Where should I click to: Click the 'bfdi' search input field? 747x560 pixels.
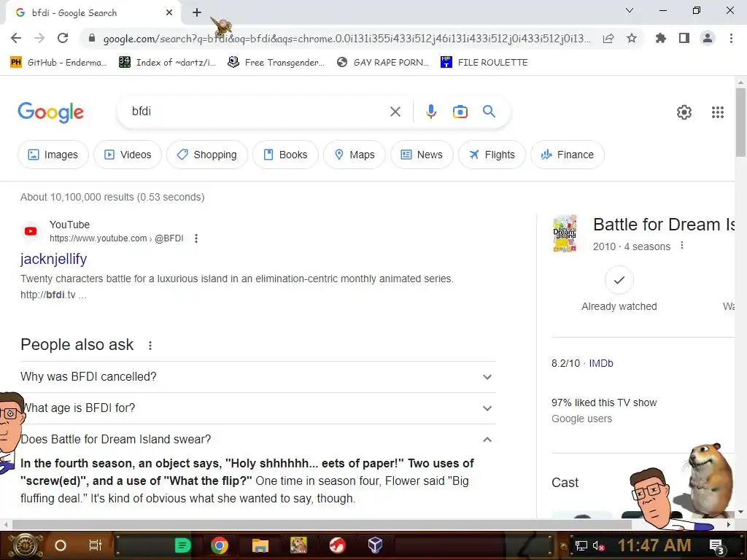point(258,112)
